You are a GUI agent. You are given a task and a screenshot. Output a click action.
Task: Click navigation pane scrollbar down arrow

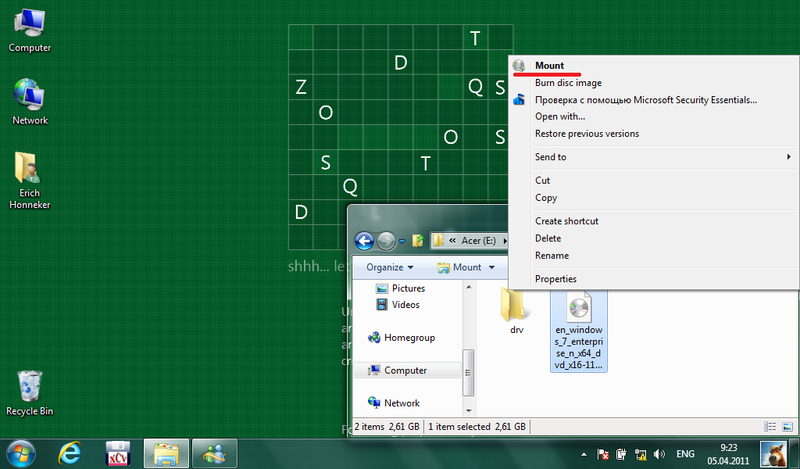(468, 410)
